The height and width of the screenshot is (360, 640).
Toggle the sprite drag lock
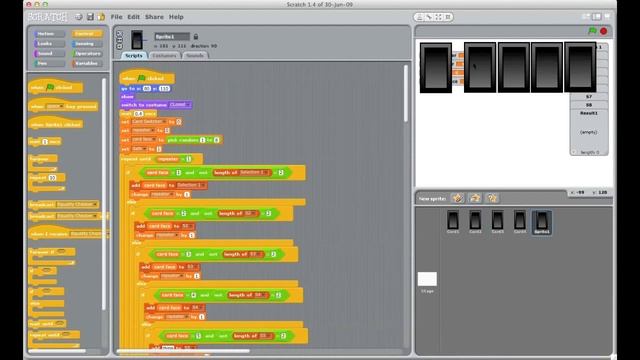point(196,37)
